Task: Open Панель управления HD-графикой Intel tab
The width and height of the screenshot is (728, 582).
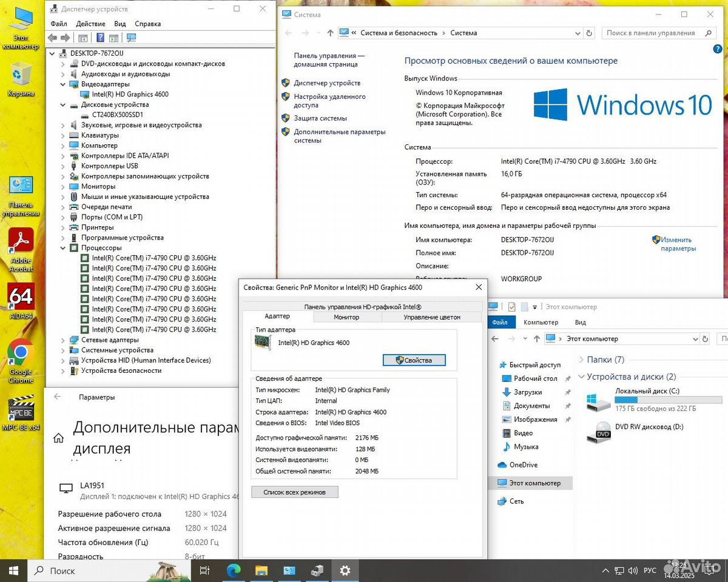Action: [x=363, y=307]
